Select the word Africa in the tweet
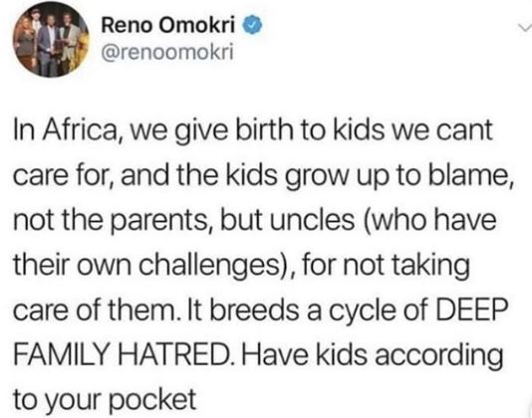Image resolution: width=532 pixels, height=418 pixels. click(x=81, y=130)
